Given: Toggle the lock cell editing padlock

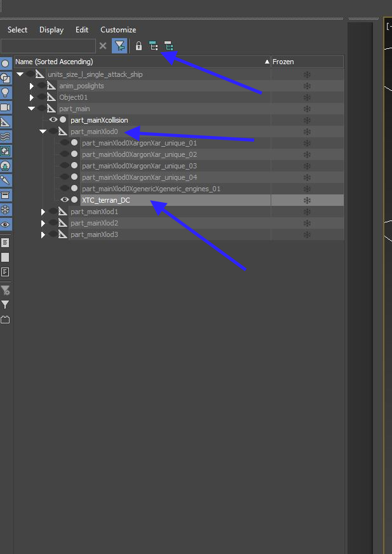Looking at the screenshot, I should click(x=139, y=46).
